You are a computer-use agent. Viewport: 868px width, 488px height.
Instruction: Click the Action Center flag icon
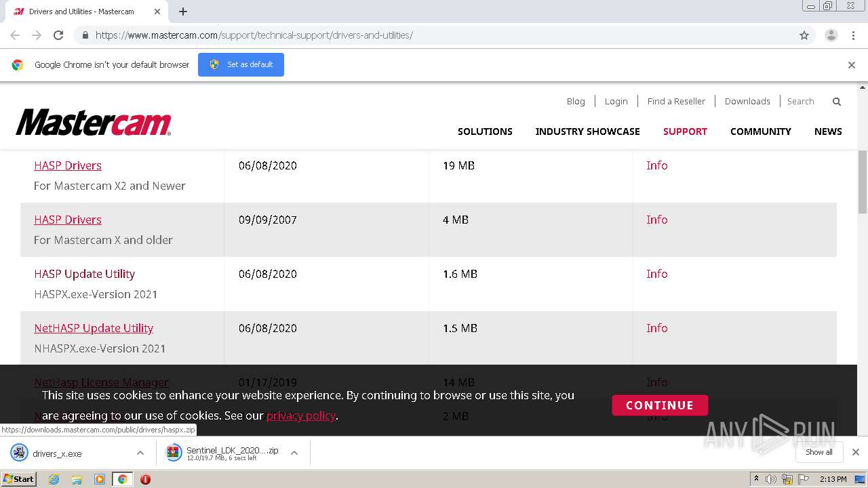(804, 479)
